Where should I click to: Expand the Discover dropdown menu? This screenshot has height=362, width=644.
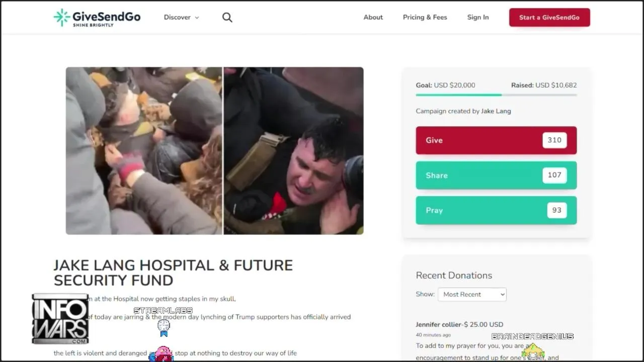pyautogui.click(x=182, y=17)
